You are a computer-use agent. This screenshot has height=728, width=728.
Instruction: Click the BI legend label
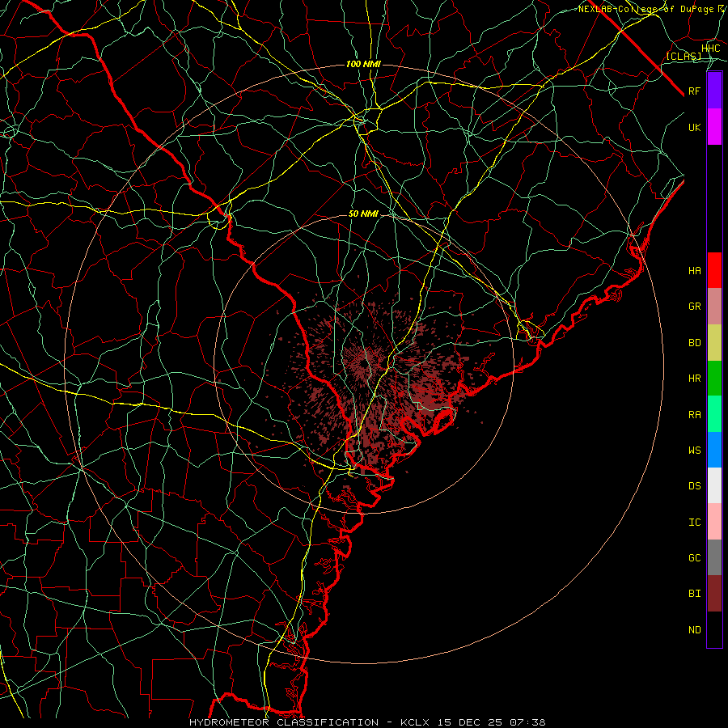[x=695, y=594]
